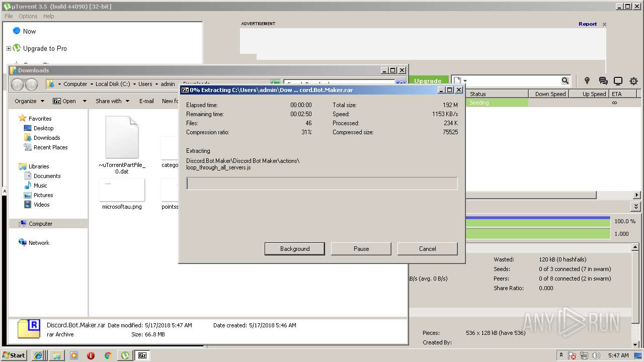This screenshot has height=362, width=644.
Task: Open the uTorrent chat bubbles icon
Action: pyautogui.click(x=603, y=80)
